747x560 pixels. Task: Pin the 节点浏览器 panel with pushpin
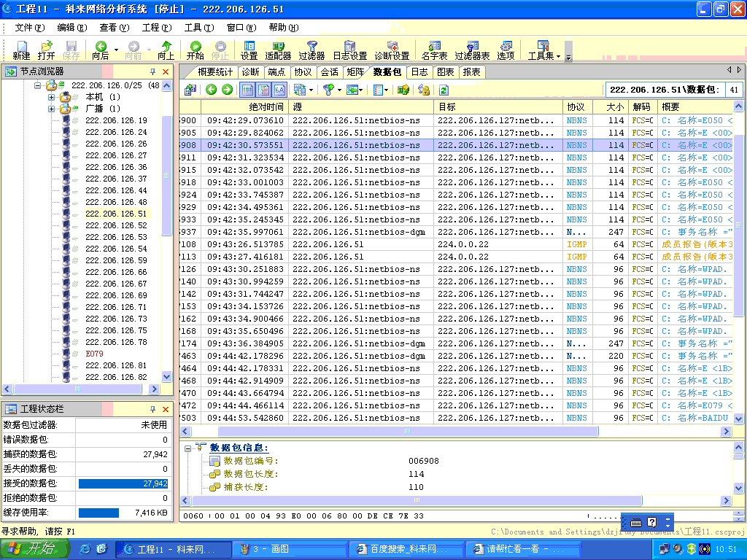pyautogui.click(x=153, y=71)
